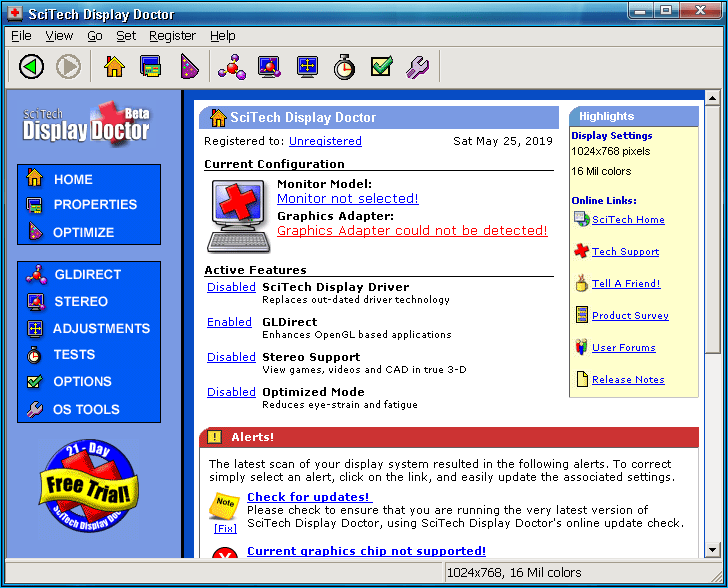Click the status bar '1024x768, 16 Mil colors' text
Image resolution: width=728 pixels, height=588 pixels.
514,573
